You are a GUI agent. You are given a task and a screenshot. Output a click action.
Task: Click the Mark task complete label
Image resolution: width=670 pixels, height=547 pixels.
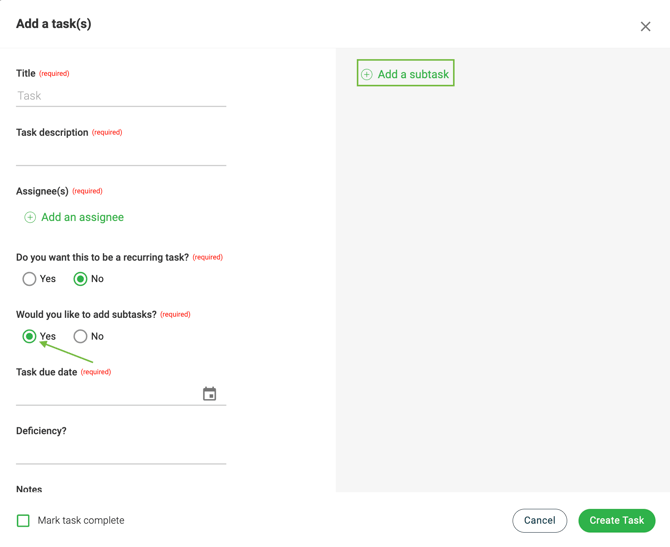click(81, 521)
